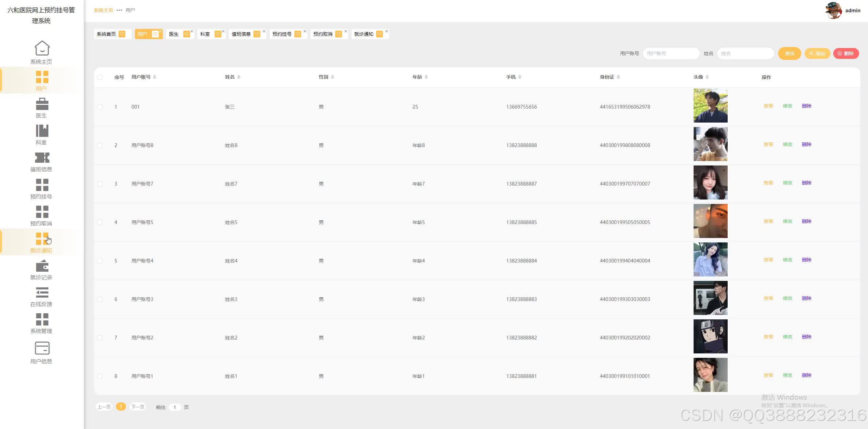Open the 预约挂号 grid icon in sidebar
This screenshot has width=868, height=429.
tap(42, 185)
